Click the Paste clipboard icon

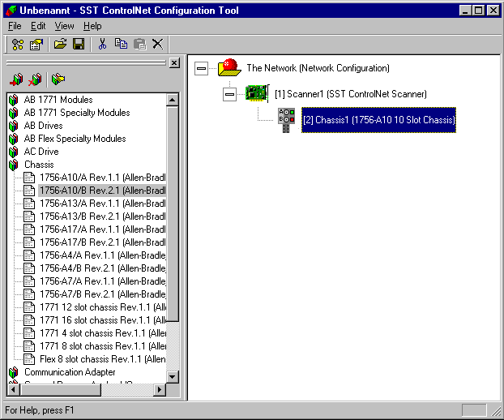140,44
